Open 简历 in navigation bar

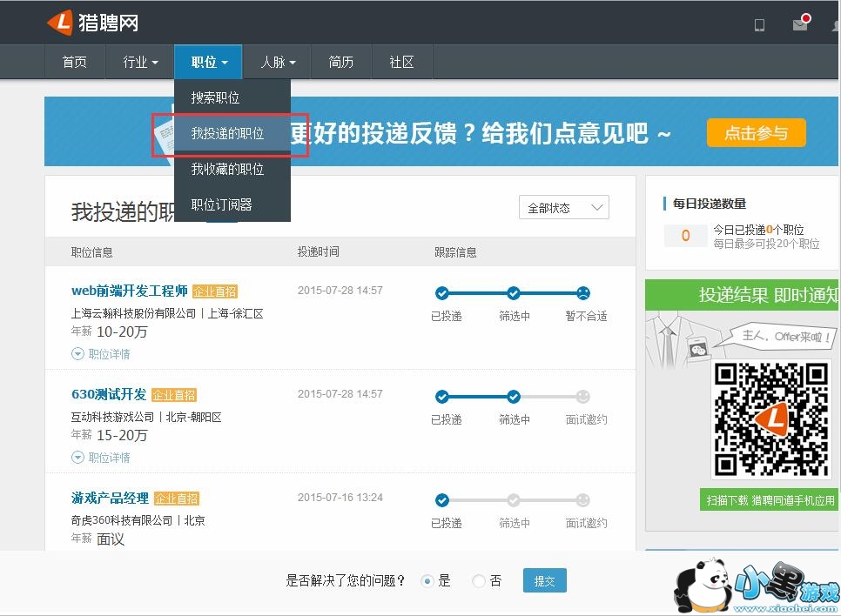341,62
